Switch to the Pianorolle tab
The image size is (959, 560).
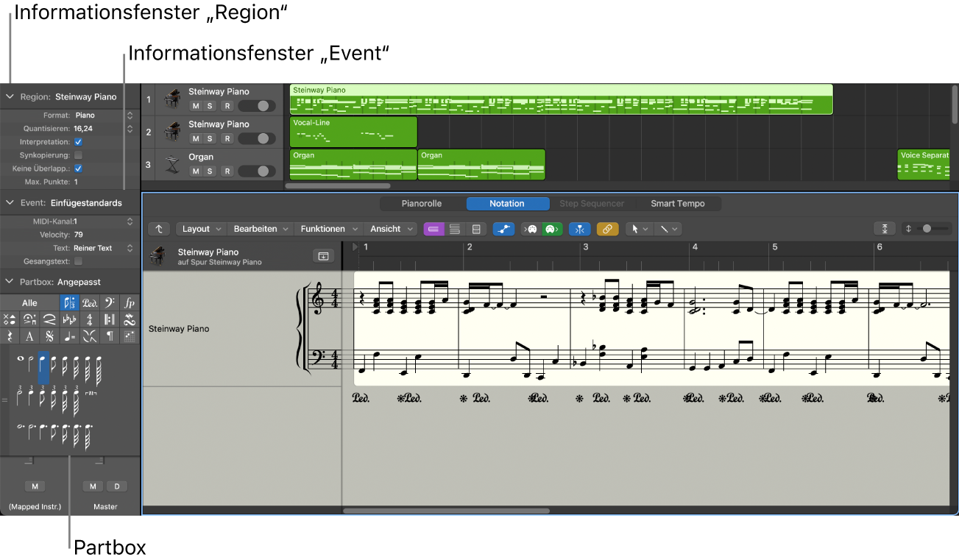pyautogui.click(x=422, y=204)
